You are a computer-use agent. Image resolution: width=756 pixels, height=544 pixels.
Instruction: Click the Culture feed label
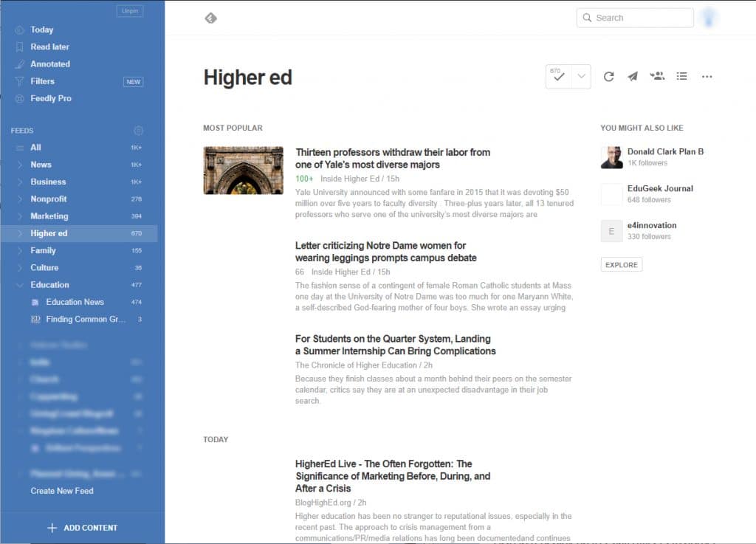[x=44, y=268]
